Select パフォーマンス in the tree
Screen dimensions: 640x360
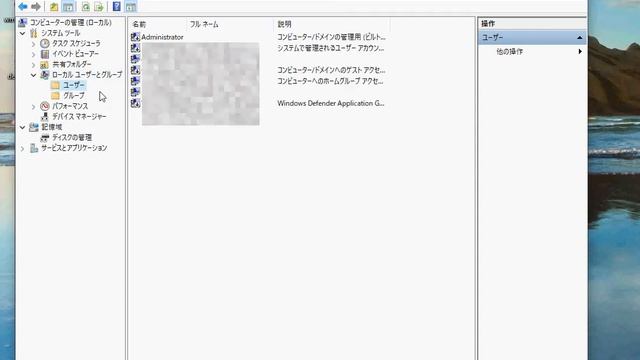70,106
